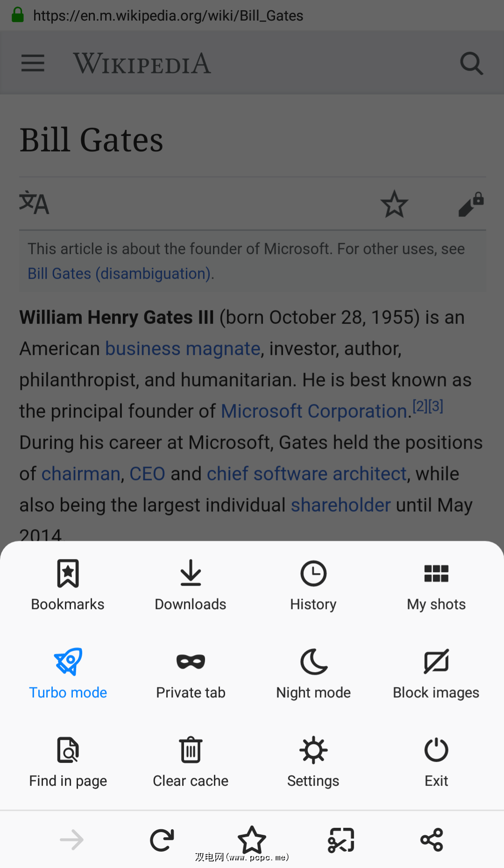Open a Private tab

191,673
